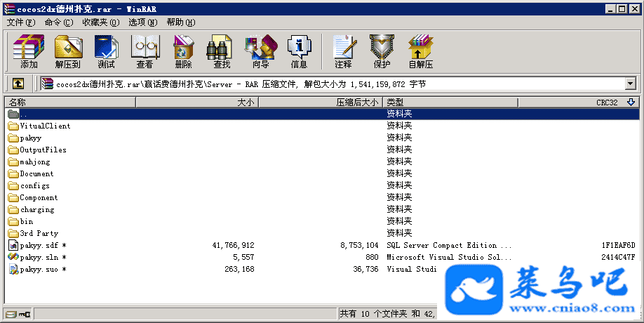Select the mahjong folder icon
Viewport: 644px width, 323px height.
pos(13,162)
